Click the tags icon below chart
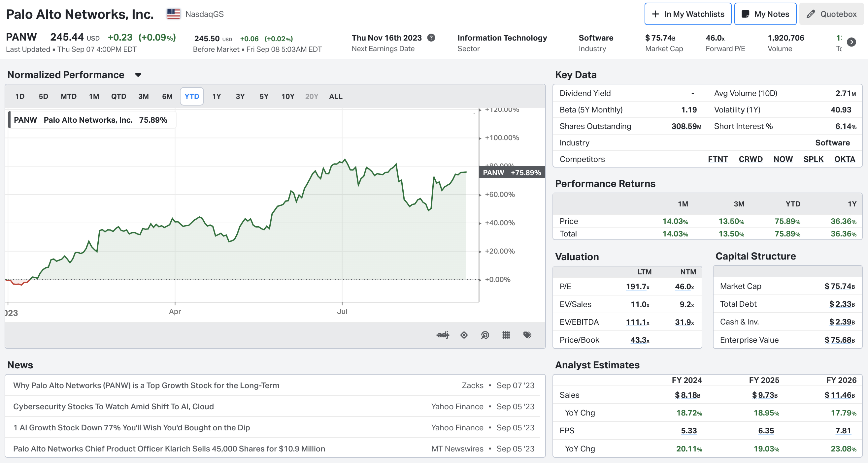Viewport: 868px width, 463px height. 527,335
